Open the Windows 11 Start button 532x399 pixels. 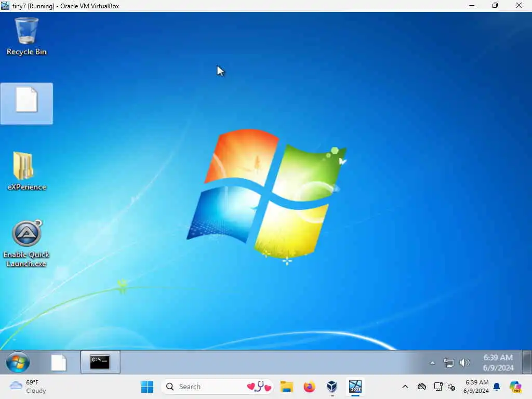[x=147, y=387]
